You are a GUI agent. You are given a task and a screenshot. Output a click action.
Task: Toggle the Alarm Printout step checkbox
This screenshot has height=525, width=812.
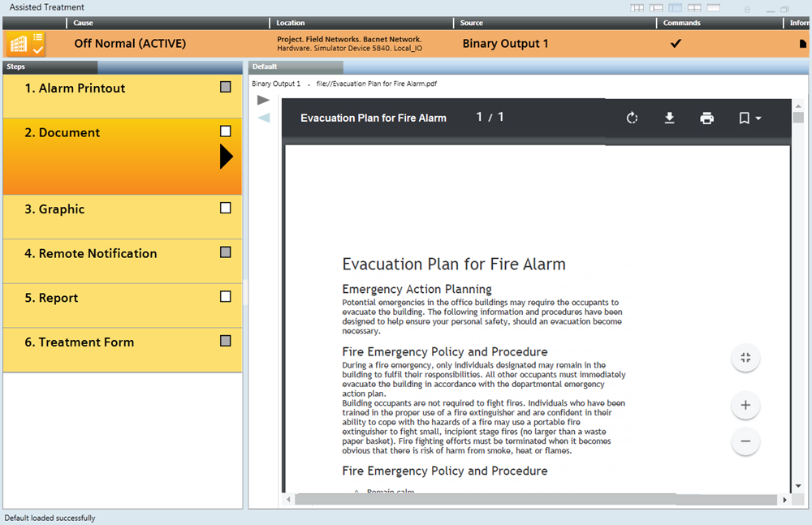point(226,87)
